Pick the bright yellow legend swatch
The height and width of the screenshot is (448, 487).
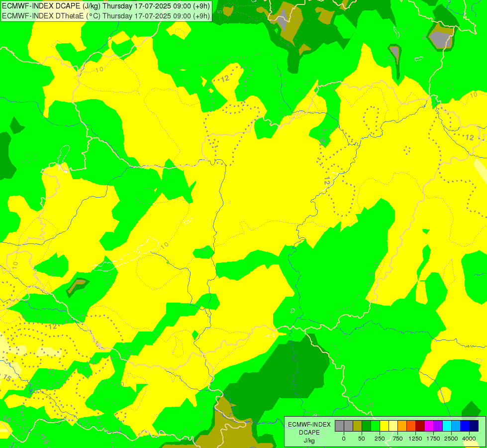coord(385,426)
